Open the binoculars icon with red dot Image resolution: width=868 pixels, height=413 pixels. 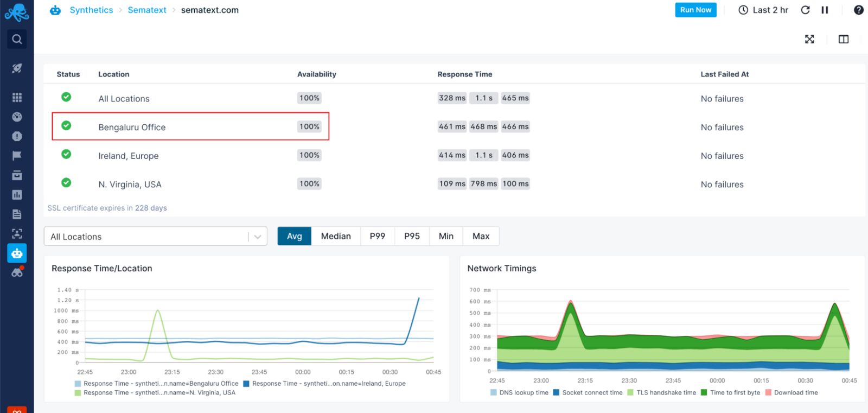tap(17, 272)
